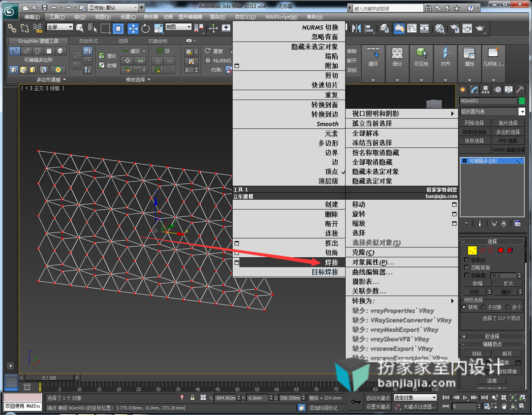
Task: Click the Create panel sun icon
Action: [x=462, y=89]
